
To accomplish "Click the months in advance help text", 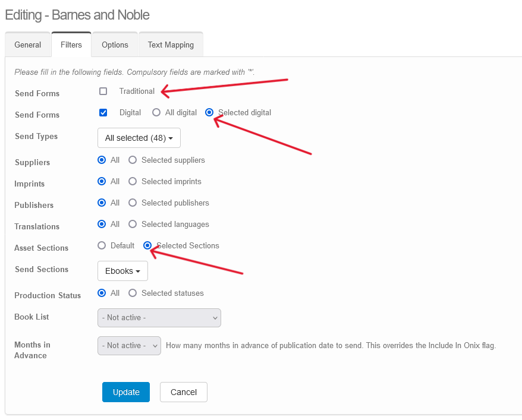I will (x=331, y=346).
